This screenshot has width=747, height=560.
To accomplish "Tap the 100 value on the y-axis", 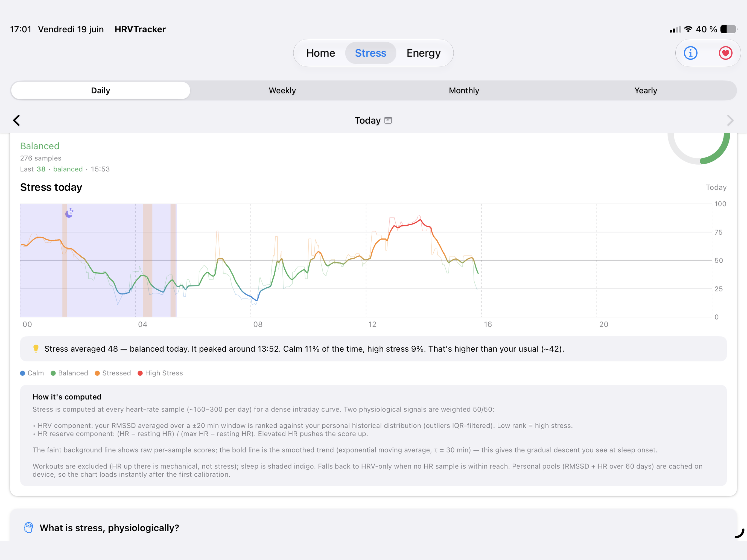I will [720, 204].
